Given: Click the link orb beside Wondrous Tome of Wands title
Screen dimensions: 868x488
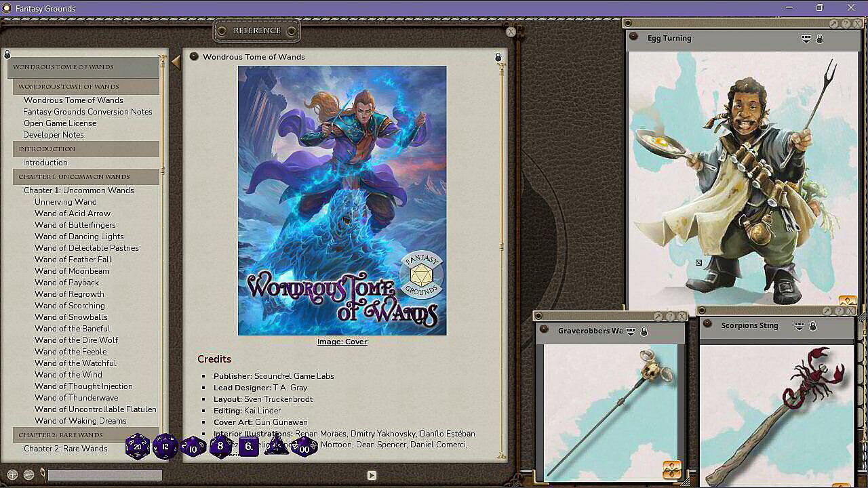Looking at the screenshot, I should click(194, 56).
